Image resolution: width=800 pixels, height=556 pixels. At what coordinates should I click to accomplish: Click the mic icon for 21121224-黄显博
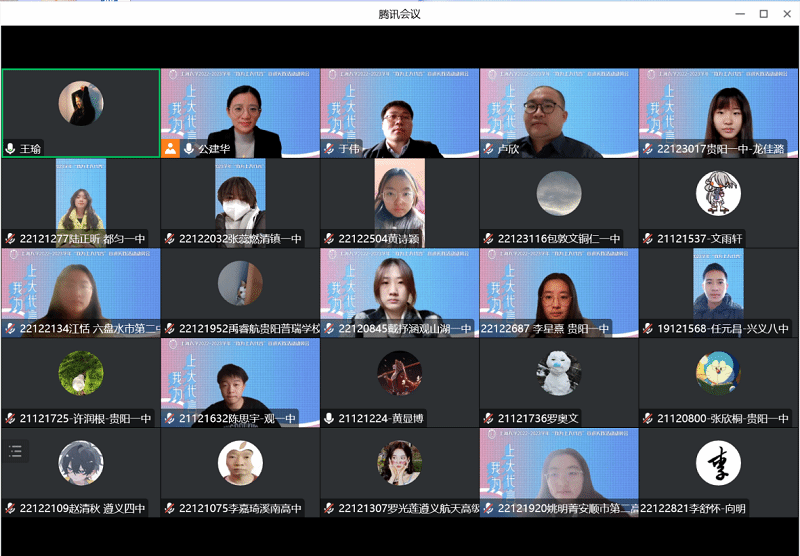tap(329, 418)
